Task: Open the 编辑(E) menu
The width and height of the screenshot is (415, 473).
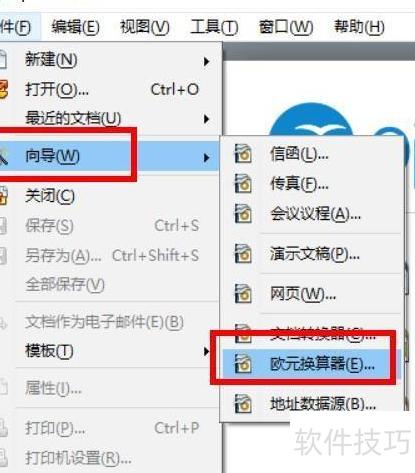Action: [76, 27]
